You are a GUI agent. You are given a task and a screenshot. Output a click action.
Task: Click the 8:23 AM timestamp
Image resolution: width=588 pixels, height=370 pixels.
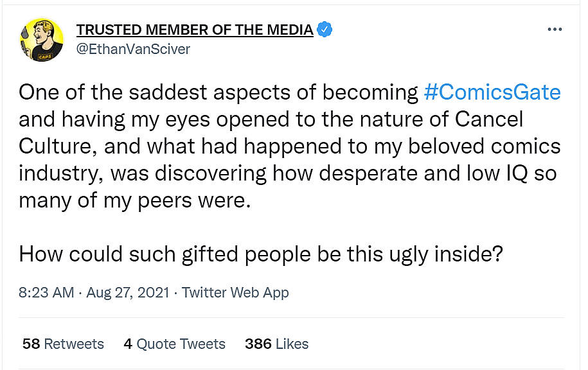pyautogui.click(x=46, y=293)
